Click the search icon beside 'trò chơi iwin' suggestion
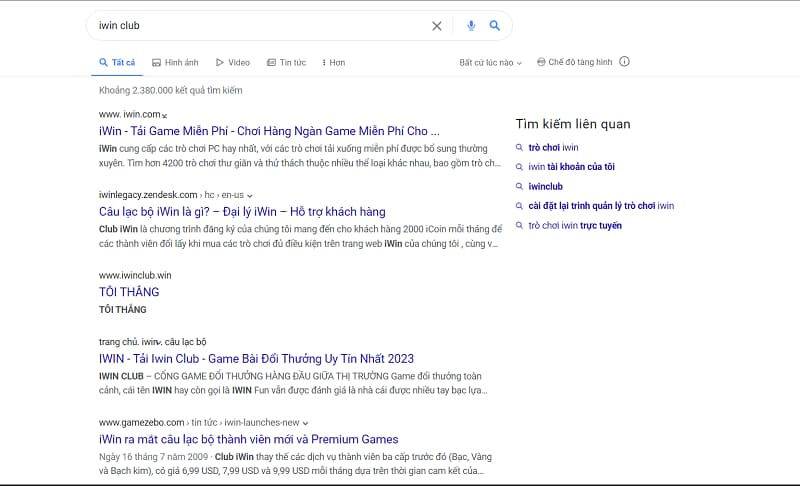The image size is (800, 486). (519, 147)
